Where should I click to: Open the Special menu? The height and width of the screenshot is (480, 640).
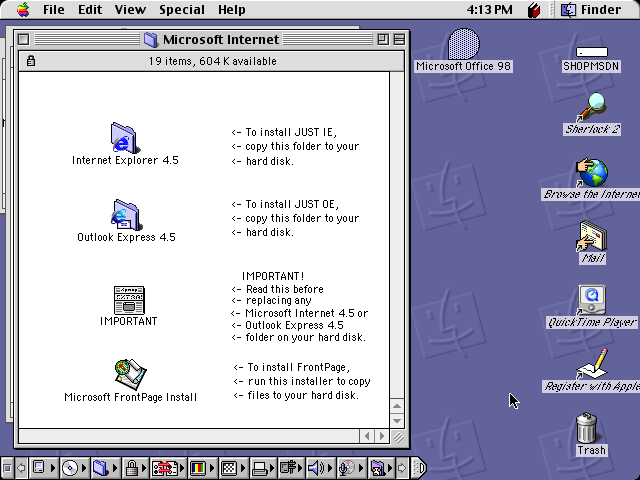(182, 10)
